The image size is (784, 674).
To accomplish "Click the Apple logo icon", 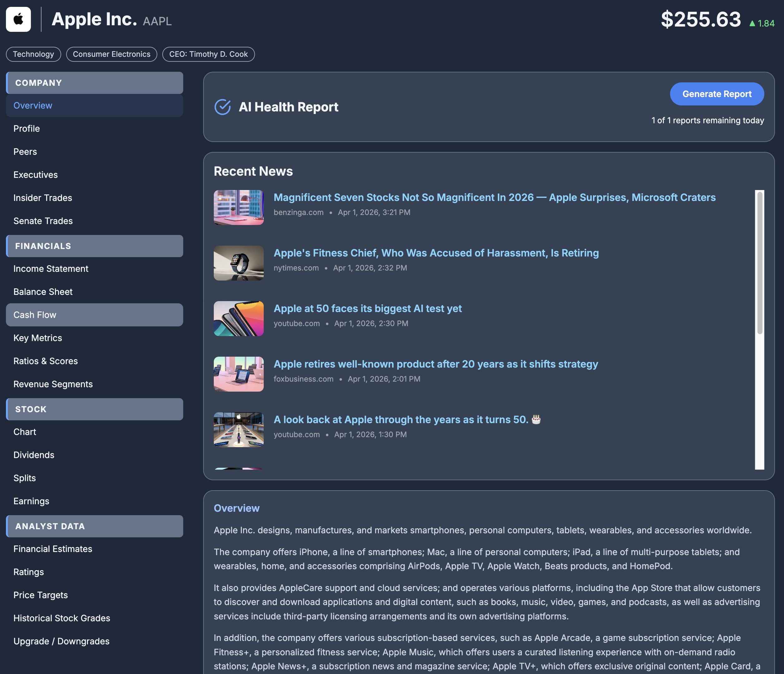I will [18, 19].
